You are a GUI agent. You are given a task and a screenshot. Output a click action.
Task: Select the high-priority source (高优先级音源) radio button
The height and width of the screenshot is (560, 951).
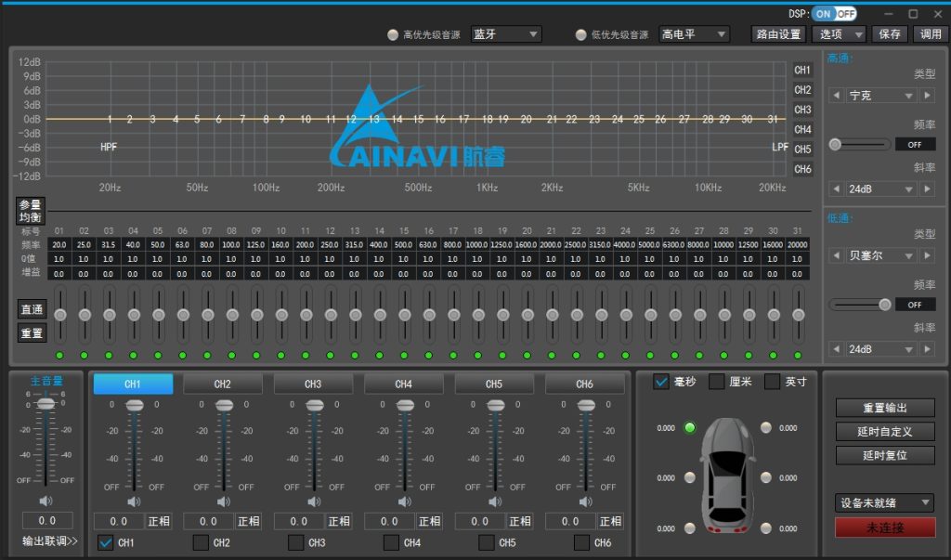pyautogui.click(x=393, y=34)
